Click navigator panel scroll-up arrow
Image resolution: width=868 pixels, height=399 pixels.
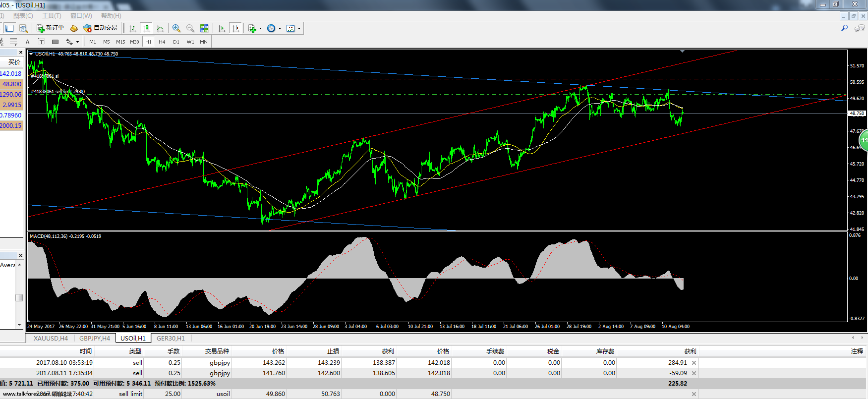point(19,265)
